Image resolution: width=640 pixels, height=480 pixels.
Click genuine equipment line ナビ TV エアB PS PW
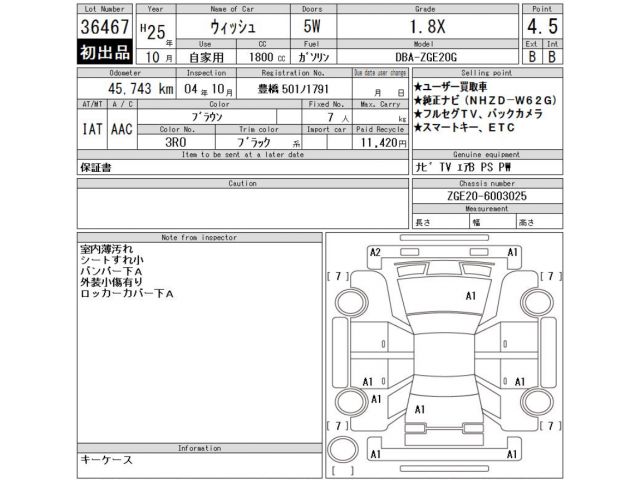(x=463, y=167)
